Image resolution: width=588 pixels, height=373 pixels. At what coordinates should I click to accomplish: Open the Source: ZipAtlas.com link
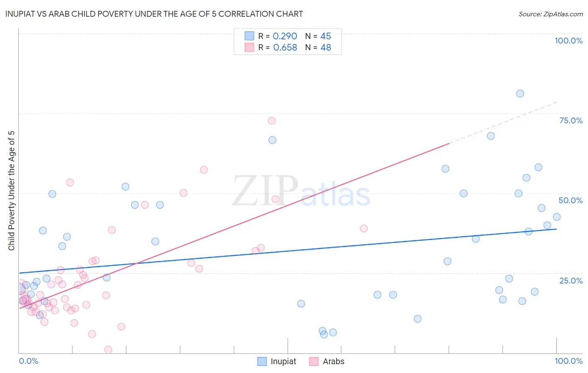coord(551,14)
